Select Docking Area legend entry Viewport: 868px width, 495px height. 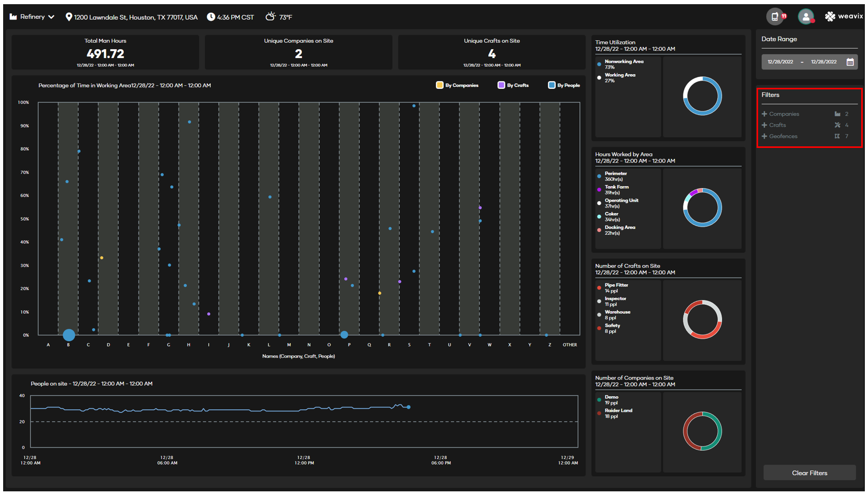pos(616,231)
